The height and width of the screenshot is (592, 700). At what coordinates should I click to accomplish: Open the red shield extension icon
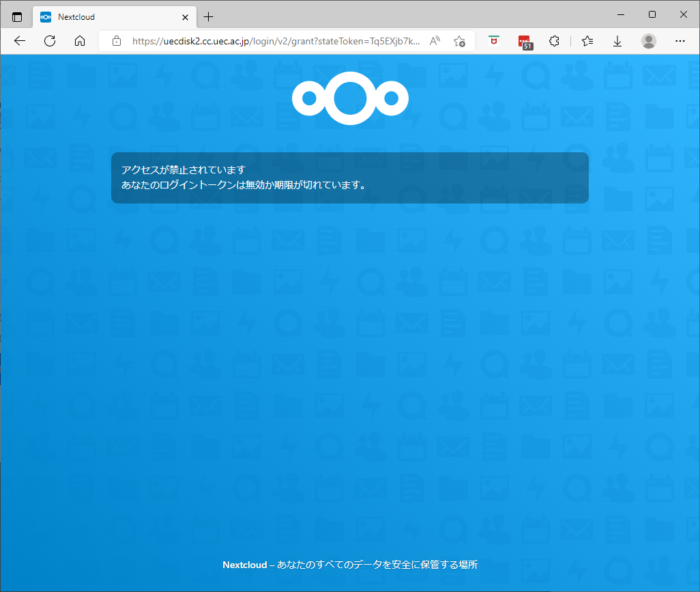(x=494, y=41)
